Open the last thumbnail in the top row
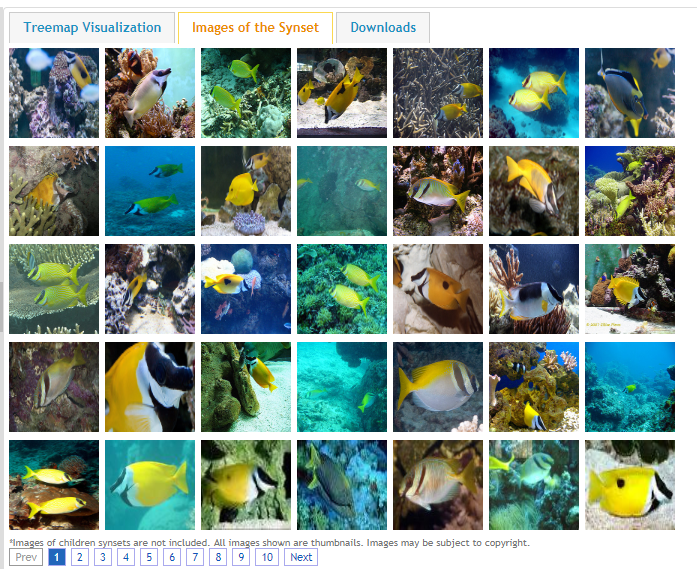Image resolution: width=697 pixels, height=569 pixels. pyautogui.click(x=630, y=93)
